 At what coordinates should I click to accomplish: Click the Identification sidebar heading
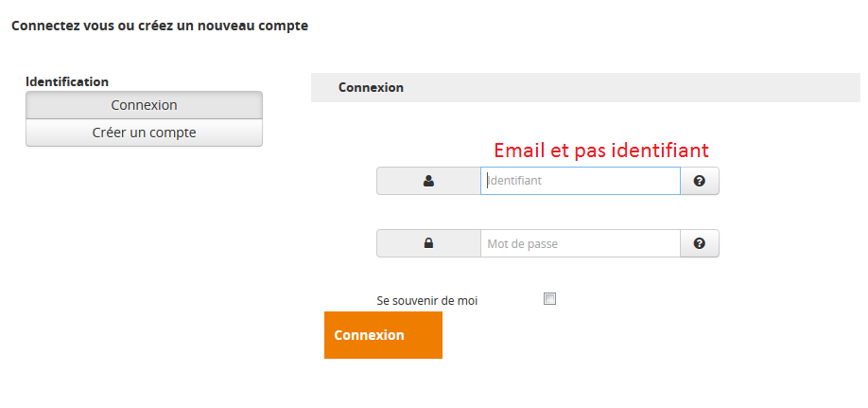click(67, 82)
